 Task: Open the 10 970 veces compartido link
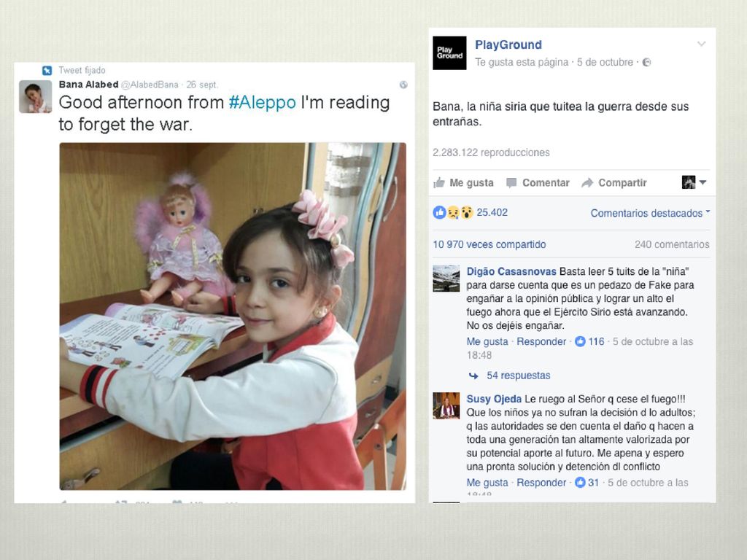489,244
